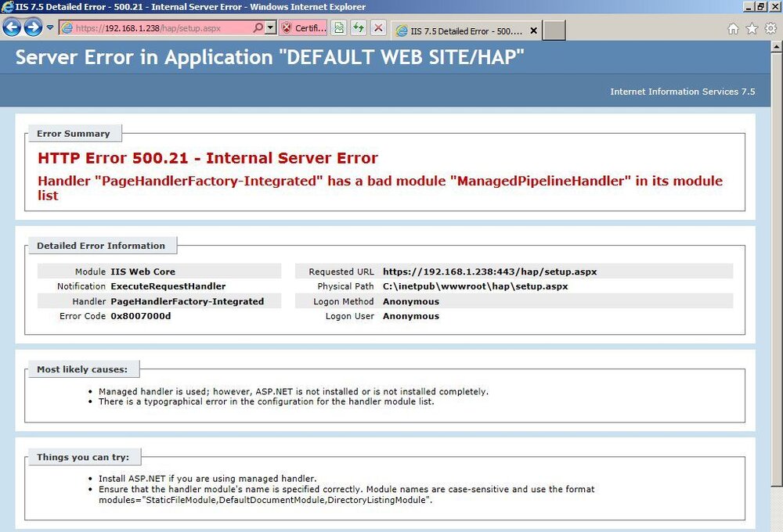Go to the Home page icon
The width and height of the screenshot is (783, 532).
click(733, 29)
